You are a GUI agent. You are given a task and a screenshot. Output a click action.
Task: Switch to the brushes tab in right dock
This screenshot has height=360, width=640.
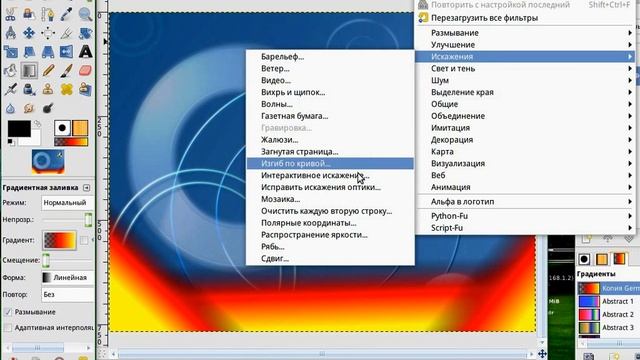[x=584, y=259]
